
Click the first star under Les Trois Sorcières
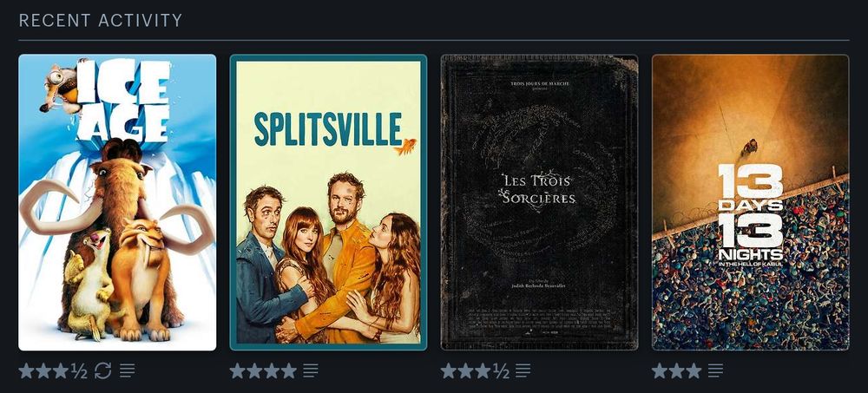tap(449, 370)
